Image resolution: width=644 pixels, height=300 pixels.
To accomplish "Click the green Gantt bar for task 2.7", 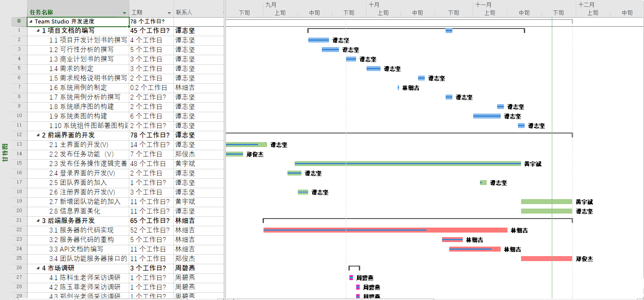I will click(546, 202).
